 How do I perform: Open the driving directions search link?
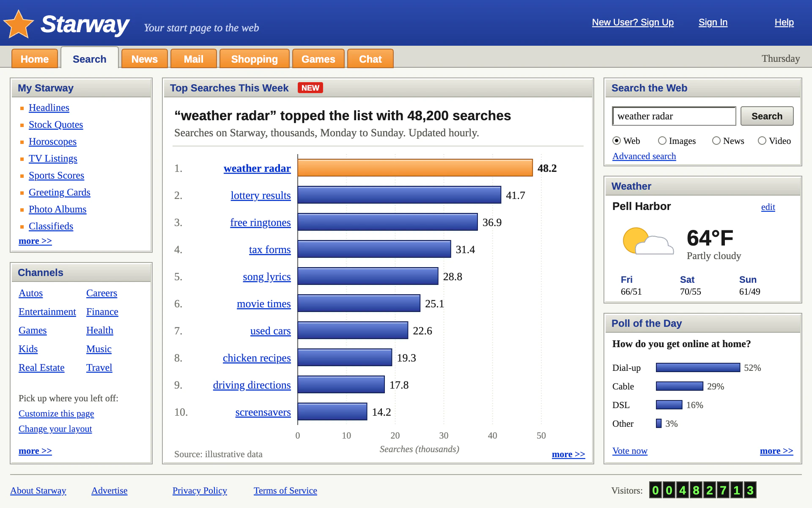click(252, 385)
